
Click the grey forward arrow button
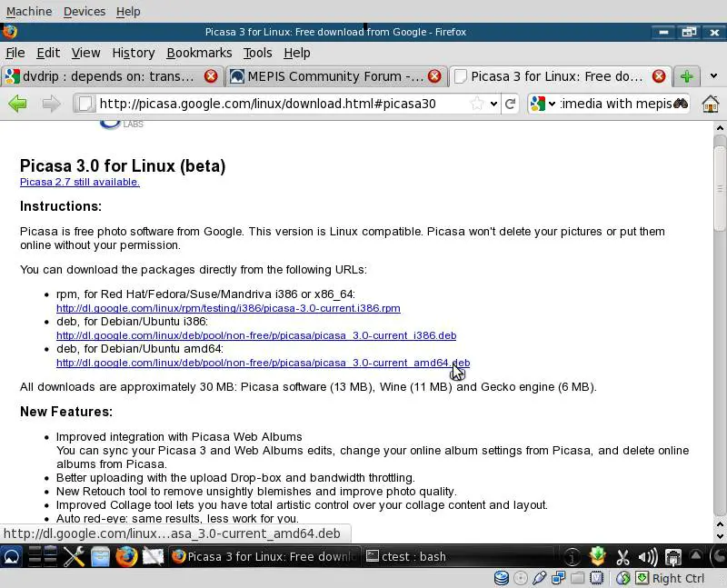click(x=51, y=104)
